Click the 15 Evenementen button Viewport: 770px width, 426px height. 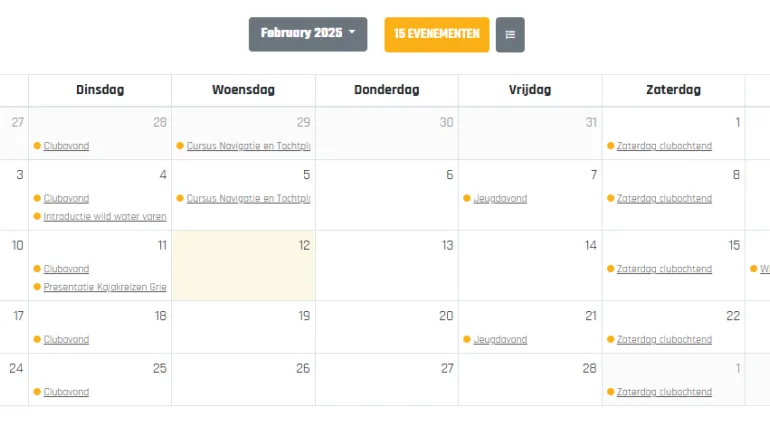click(437, 34)
